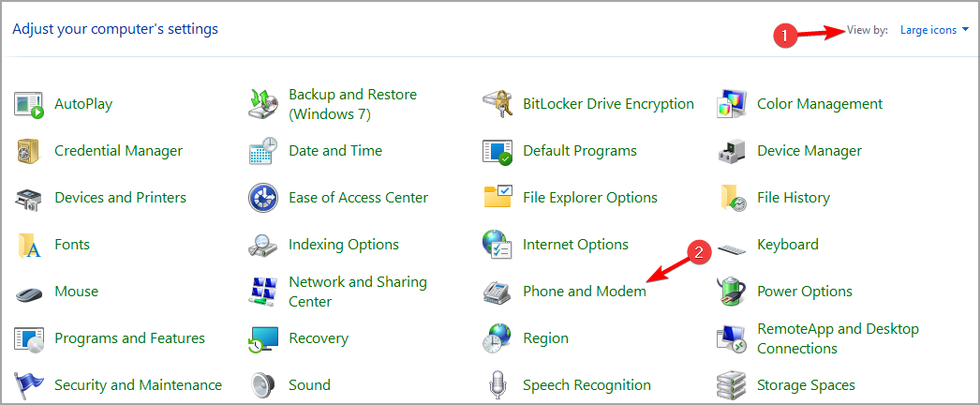
Task: Click the Power Options battery icon
Action: [732, 292]
